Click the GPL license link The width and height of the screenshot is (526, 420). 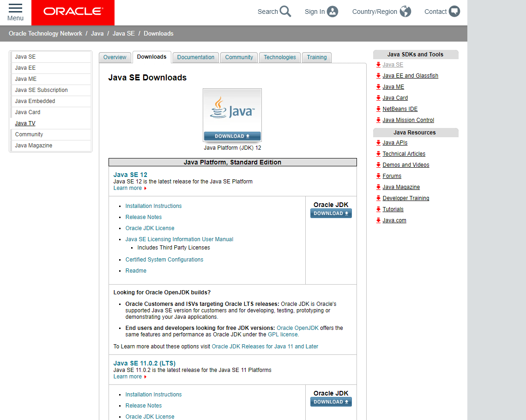[283, 335]
